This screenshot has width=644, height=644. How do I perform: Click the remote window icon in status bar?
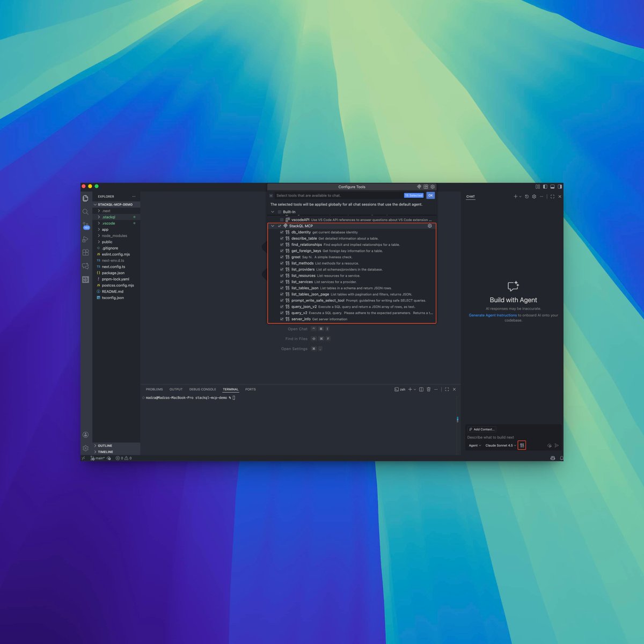tap(84, 458)
